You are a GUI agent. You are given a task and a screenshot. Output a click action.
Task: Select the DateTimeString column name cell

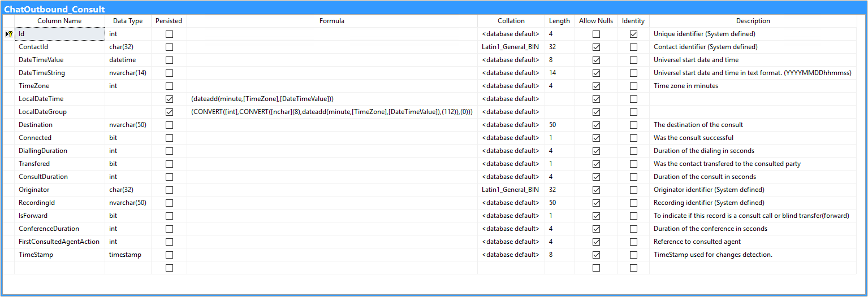pos(59,73)
